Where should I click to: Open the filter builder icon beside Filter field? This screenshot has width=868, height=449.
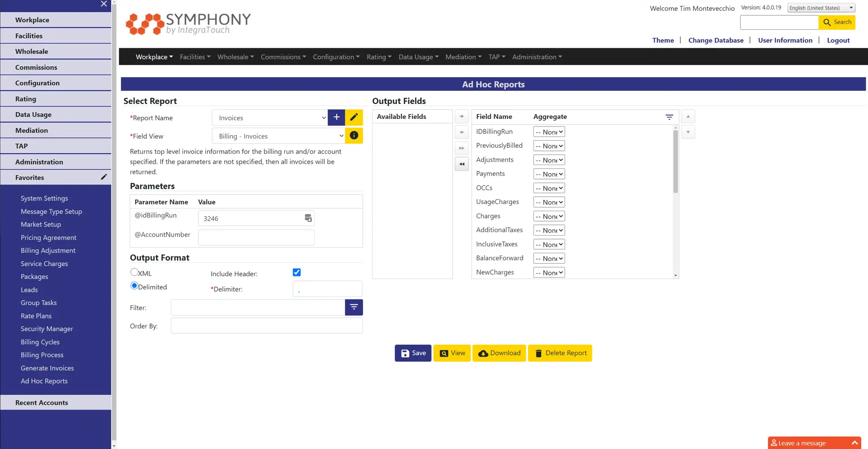354,307
